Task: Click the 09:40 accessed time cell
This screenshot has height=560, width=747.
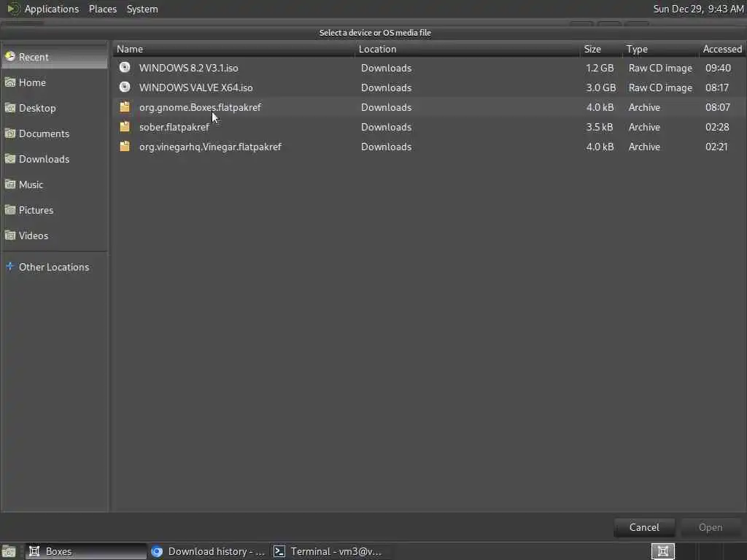Action: click(718, 68)
